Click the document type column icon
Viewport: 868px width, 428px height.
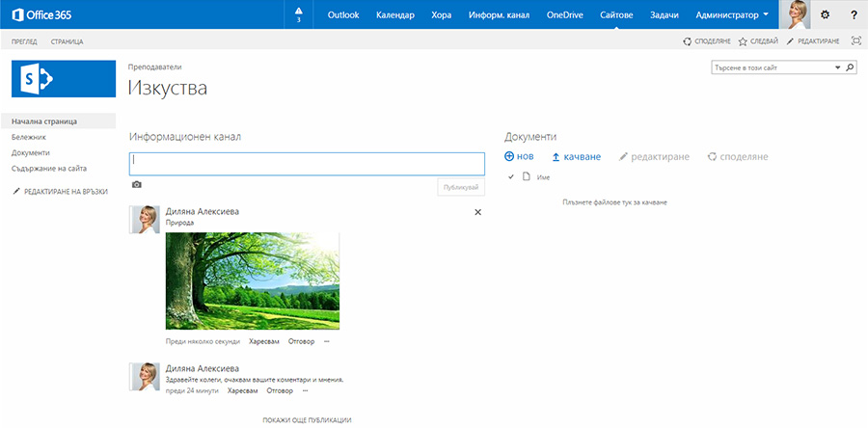pos(527,177)
